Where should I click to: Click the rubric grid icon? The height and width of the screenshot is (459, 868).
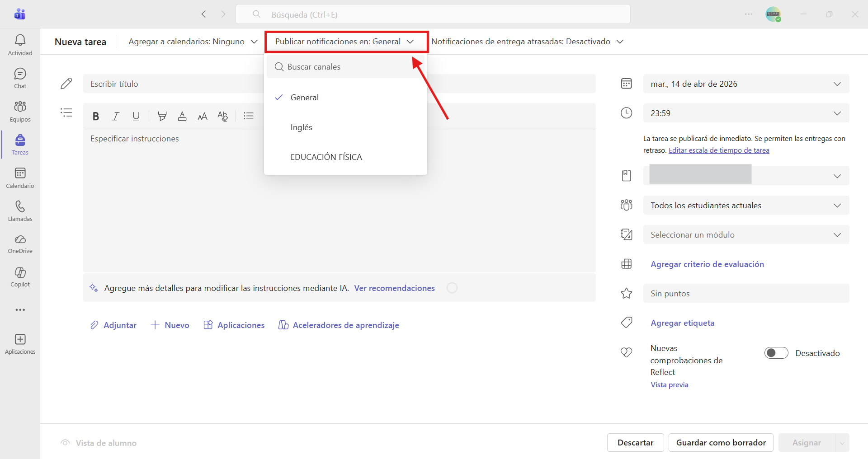point(627,264)
